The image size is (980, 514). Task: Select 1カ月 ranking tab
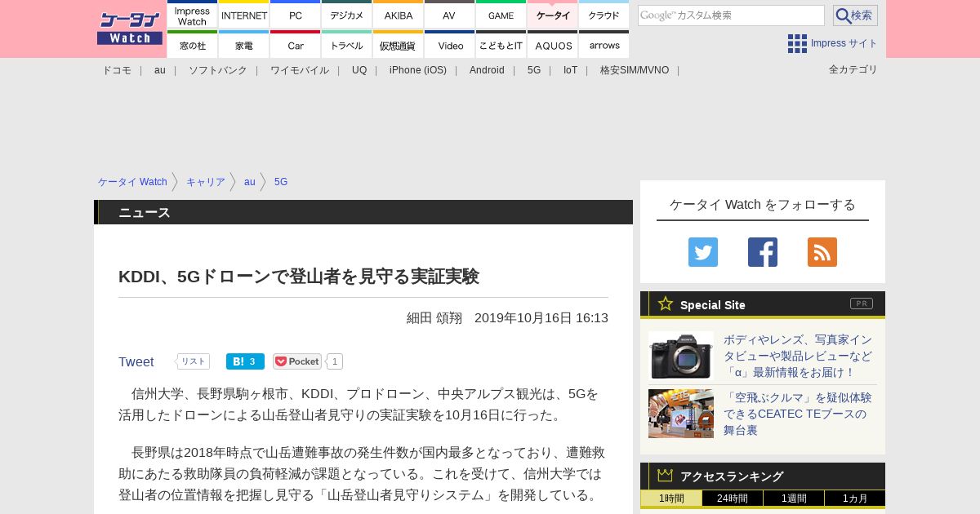855,498
